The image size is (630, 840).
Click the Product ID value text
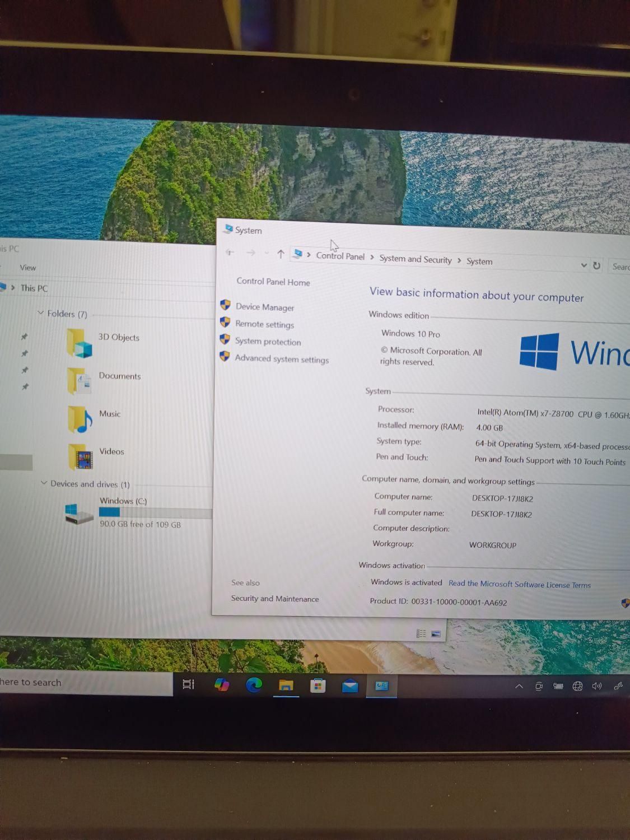coord(459,603)
